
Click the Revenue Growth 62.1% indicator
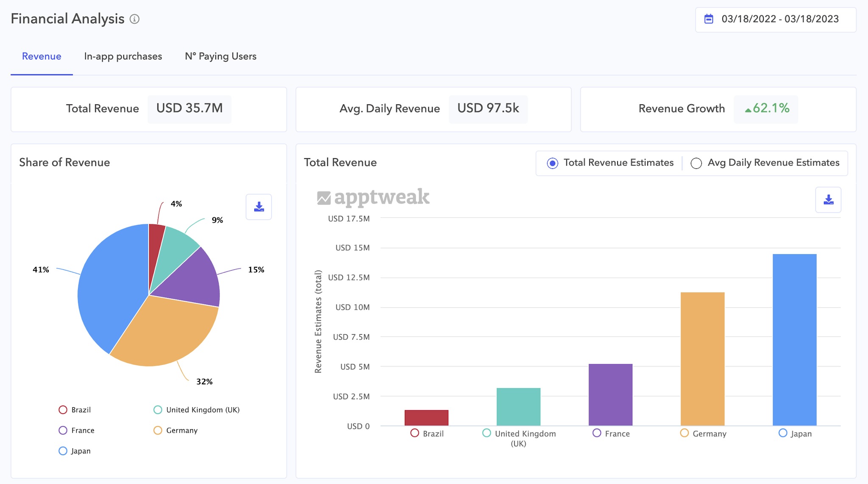tap(765, 109)
